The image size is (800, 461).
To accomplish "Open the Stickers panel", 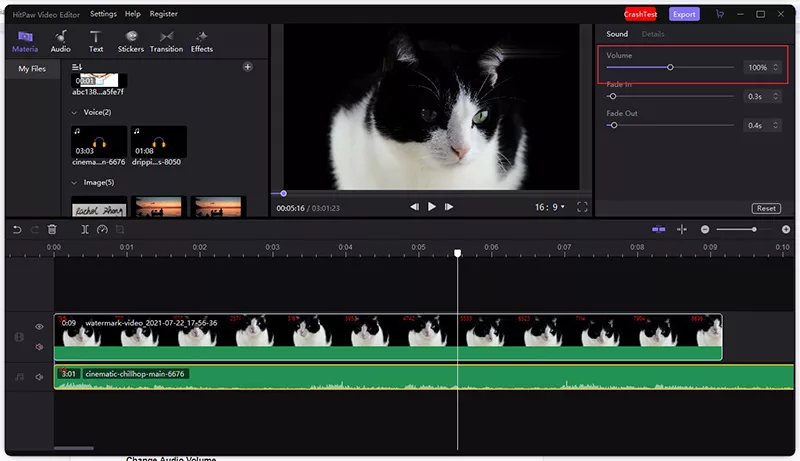I will (x=130, y=41).
